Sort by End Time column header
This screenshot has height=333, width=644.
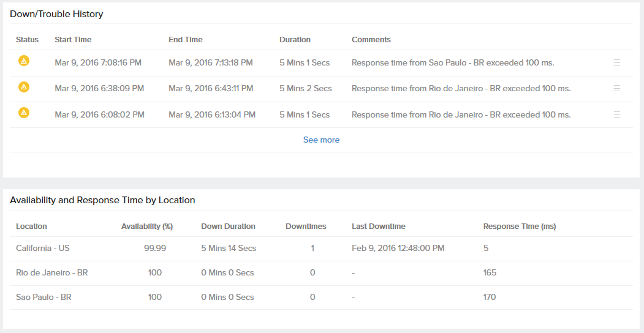(186, 40)
